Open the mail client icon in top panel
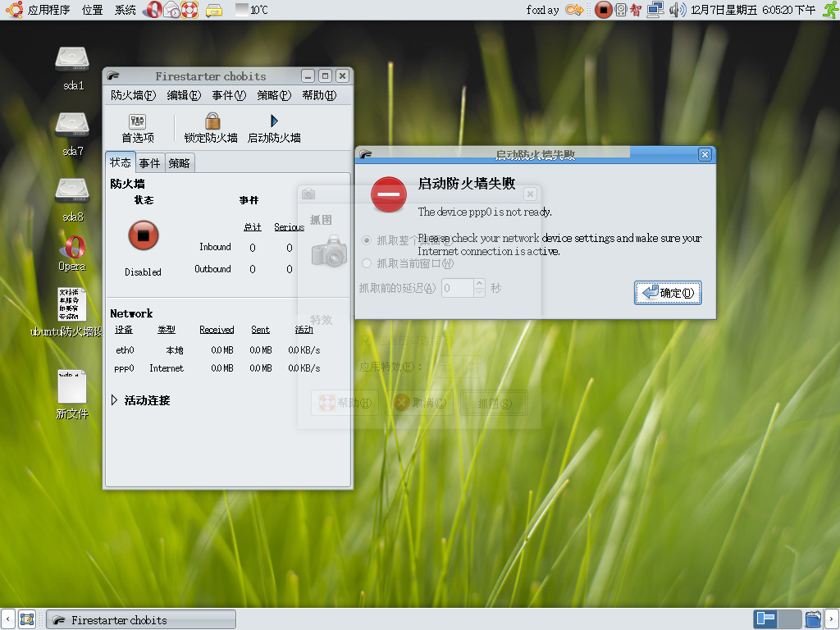This screenshot has height=630, width=840. pos(171,10)
